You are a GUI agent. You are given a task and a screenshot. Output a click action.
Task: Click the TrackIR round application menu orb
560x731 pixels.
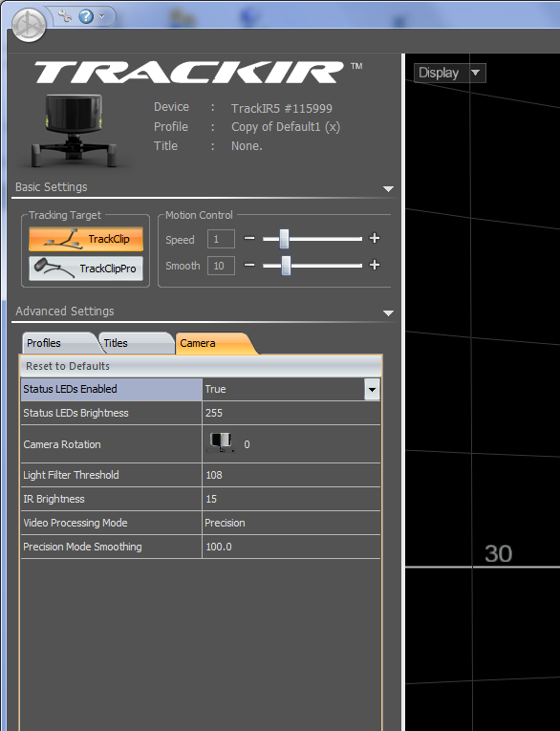coord(29,26)
